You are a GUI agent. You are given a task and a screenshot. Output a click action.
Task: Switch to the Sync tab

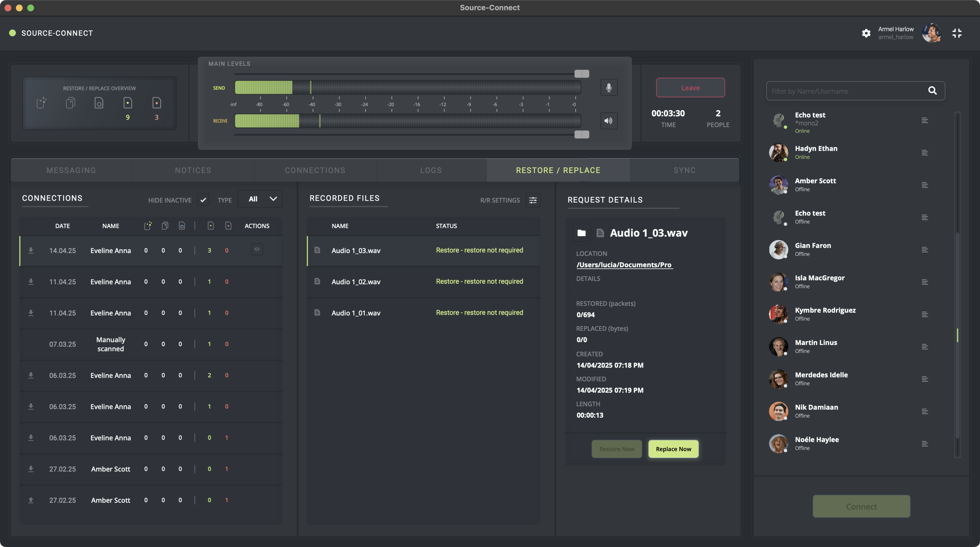click(684, 170)
